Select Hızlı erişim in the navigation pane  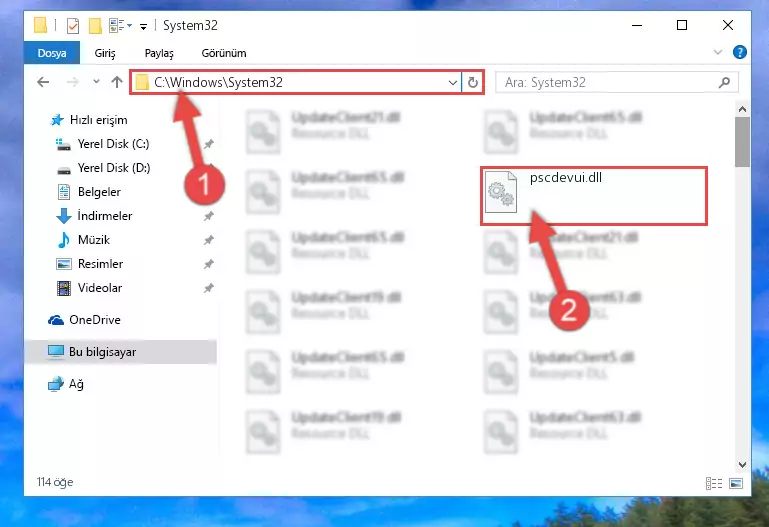[89, 120]
